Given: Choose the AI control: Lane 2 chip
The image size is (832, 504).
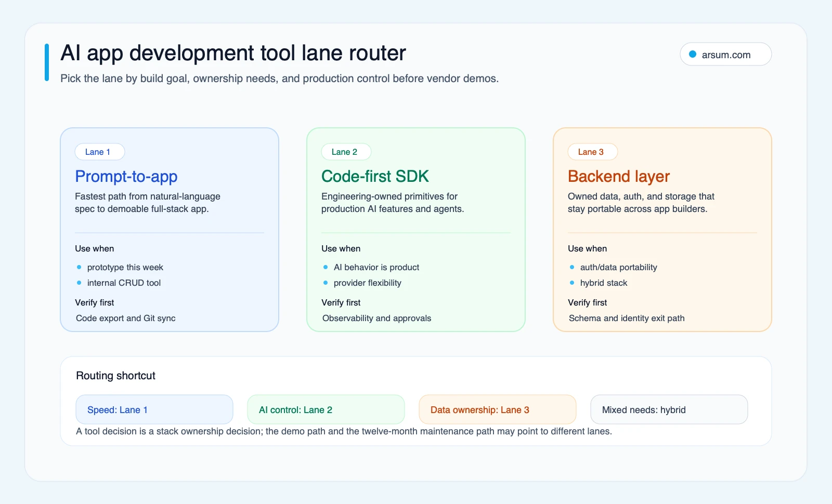Looking at the screenshot, I should pos(326,409).
